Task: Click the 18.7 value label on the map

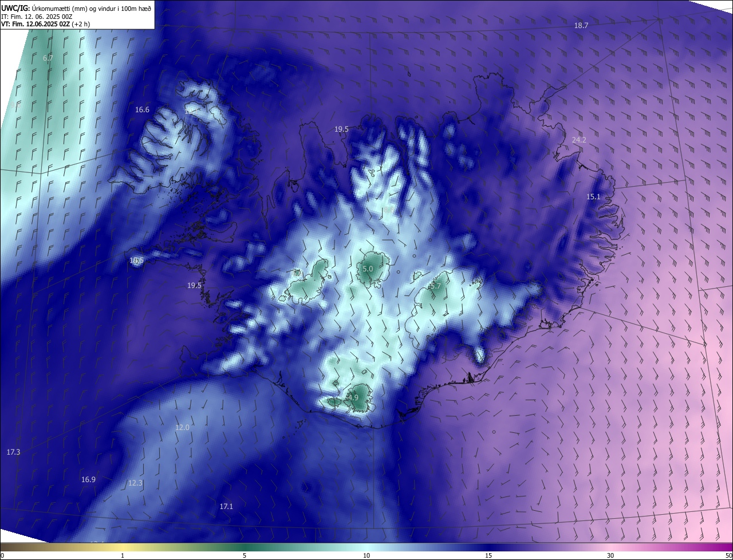Action: 581,26
